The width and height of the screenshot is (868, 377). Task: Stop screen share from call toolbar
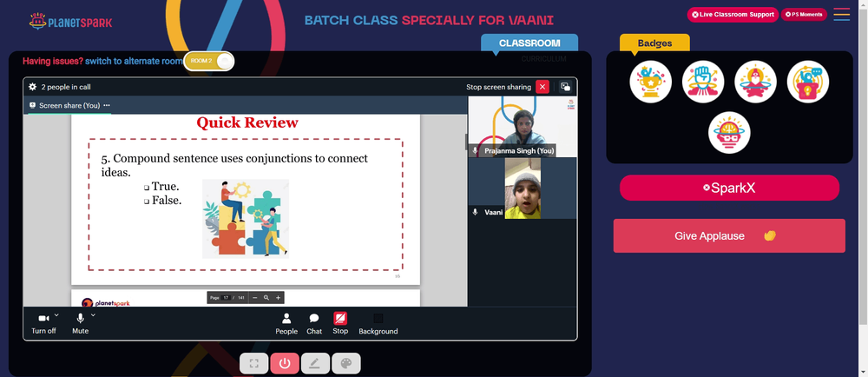pos(340,323)
